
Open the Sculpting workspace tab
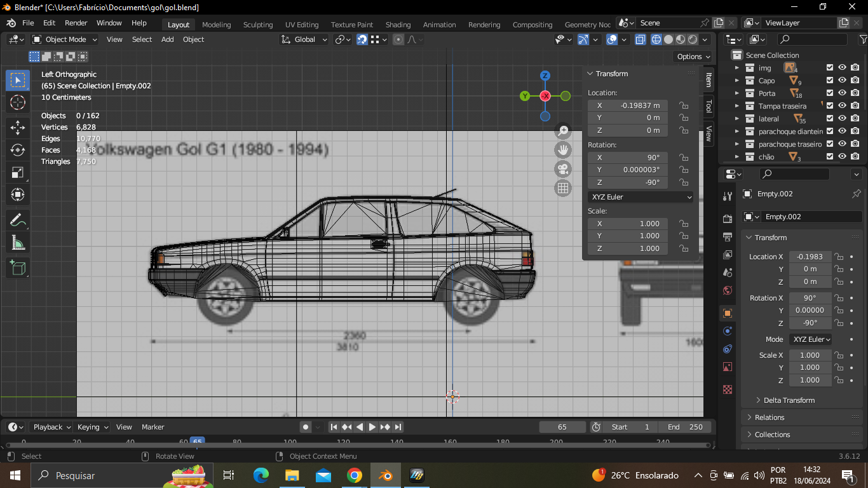pyautogui.click(x=257, y=25)
